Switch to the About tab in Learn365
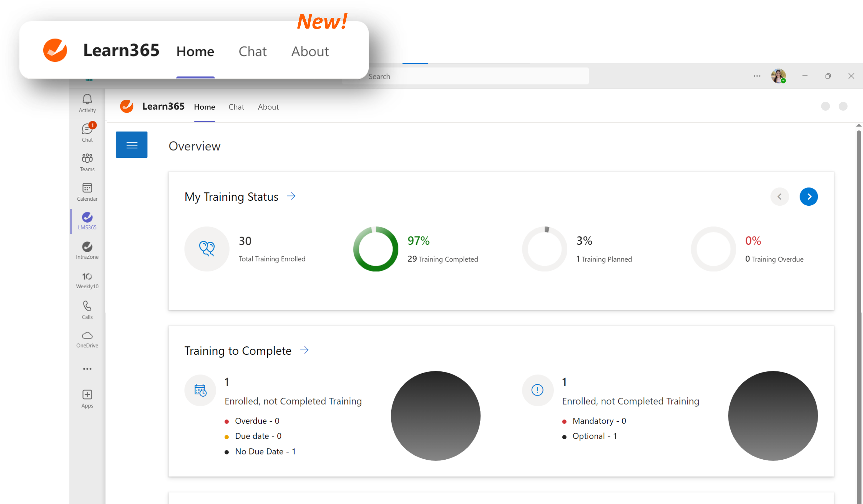The height and width of the screenshot is (504, 863). [x=268, y=107]
